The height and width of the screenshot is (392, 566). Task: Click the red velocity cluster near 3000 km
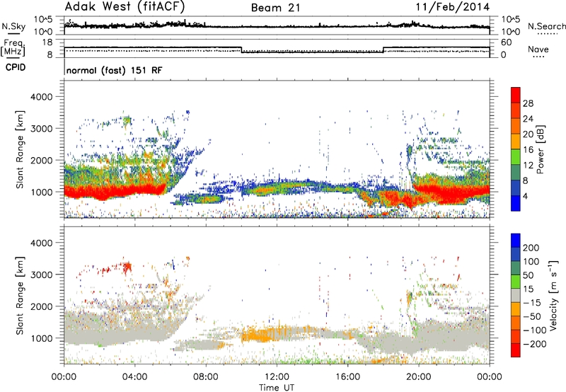point(127,267)
